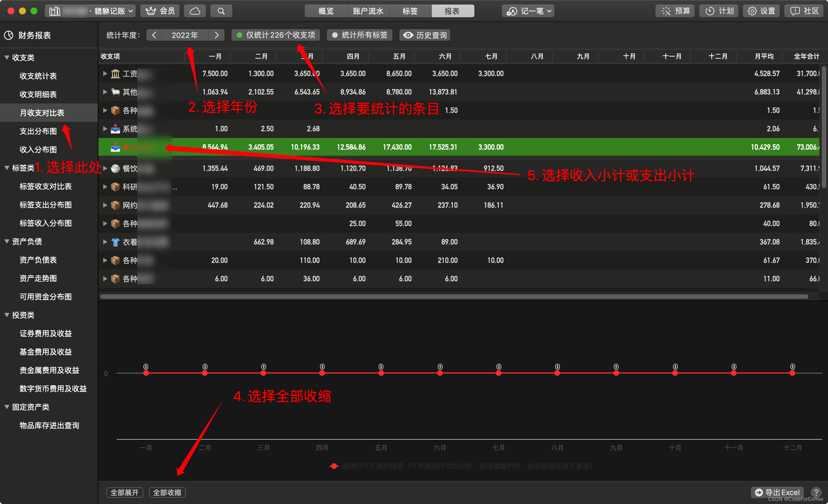Click the 导出 Excel button
This screenshot has width=828, height=504.
tap(777, 492)
